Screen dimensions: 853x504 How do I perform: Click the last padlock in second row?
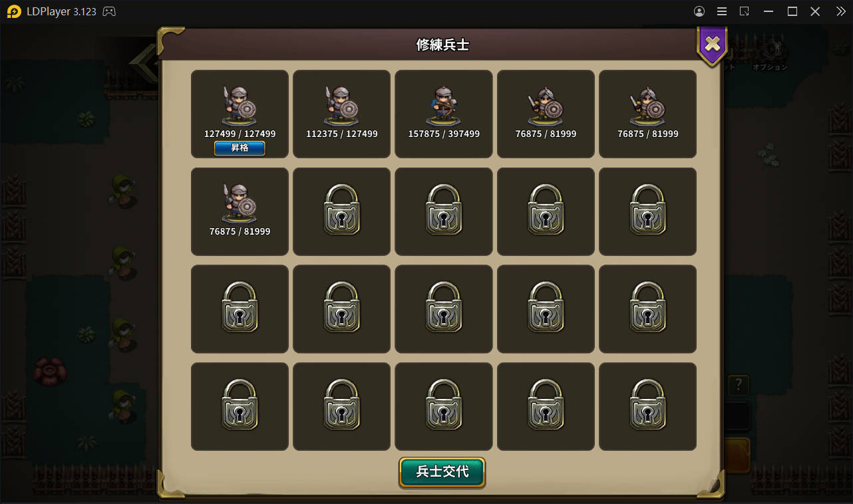648,210
